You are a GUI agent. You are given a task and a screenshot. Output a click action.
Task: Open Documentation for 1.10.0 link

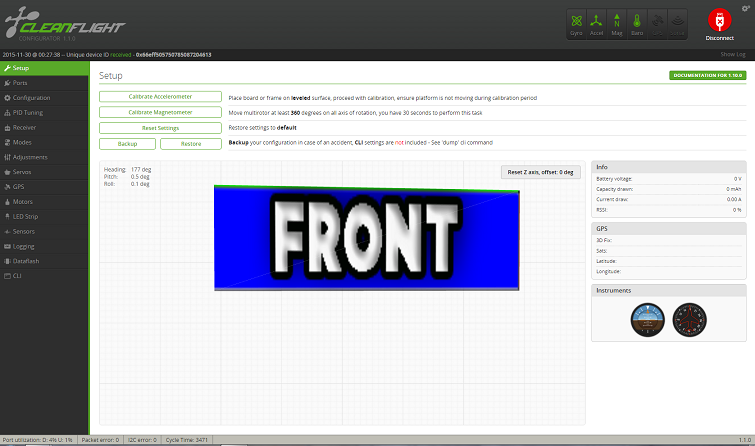[x=707, y=75]
